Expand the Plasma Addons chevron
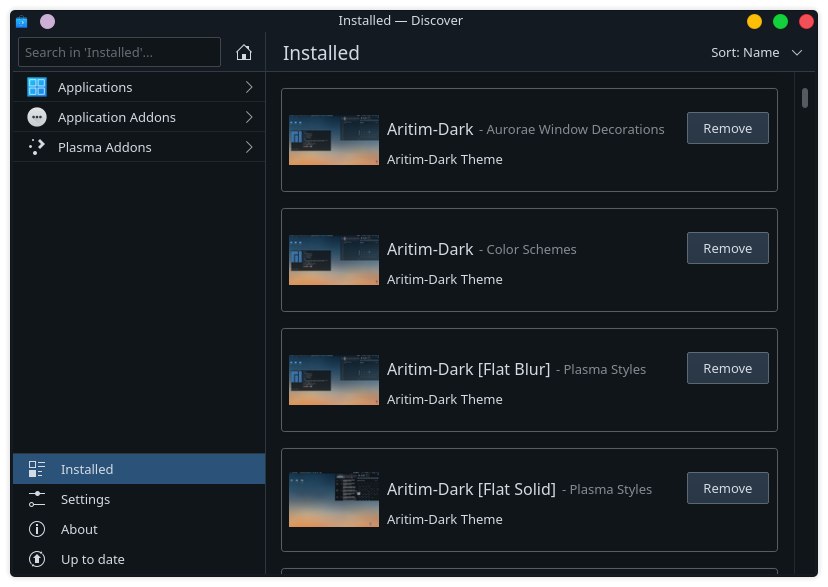The height and width of the screenshot is (587, 828). click(x=249, y=147)
